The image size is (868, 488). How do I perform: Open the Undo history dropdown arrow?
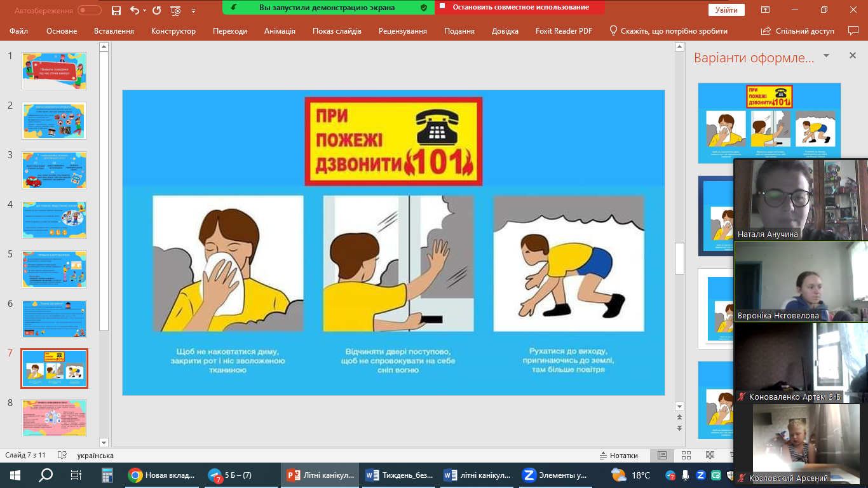pos(144,10)
